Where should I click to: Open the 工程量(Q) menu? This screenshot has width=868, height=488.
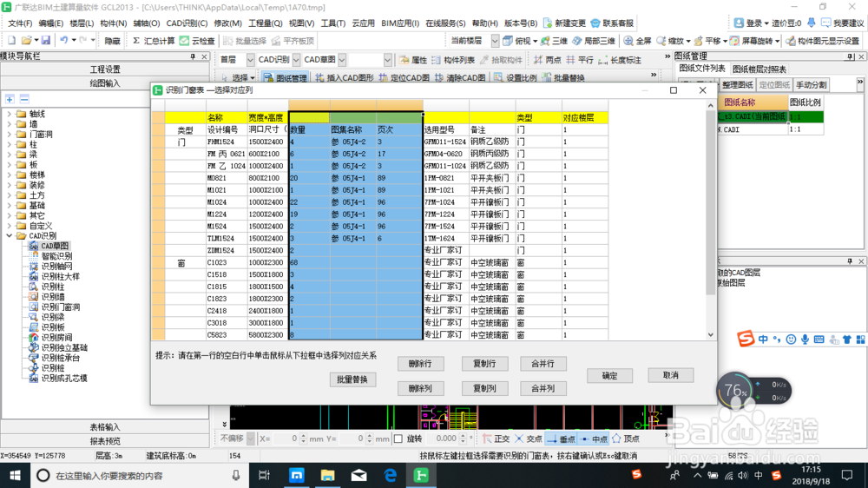pos(265,23)
